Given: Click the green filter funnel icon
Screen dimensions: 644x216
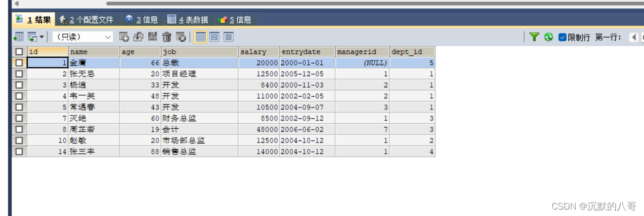Looking at the screenshot, I should click(x=534, y=37).
